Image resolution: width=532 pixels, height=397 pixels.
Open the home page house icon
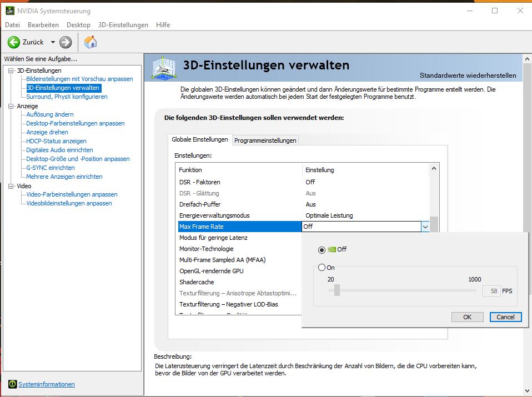pyautogui.click(x=91, y=42)
